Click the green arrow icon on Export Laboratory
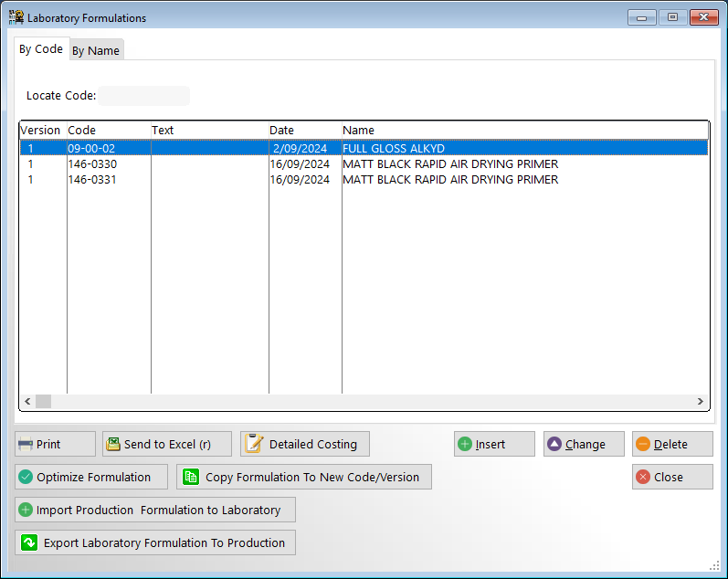Image resolution: width=728 pixels, height=579 pixels. tap(29, 542)
